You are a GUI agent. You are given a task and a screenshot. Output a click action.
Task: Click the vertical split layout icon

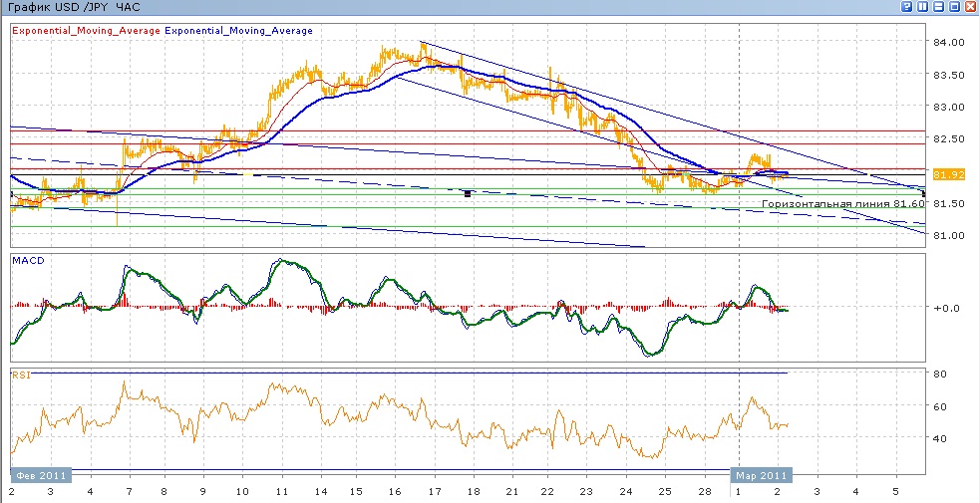923,7
